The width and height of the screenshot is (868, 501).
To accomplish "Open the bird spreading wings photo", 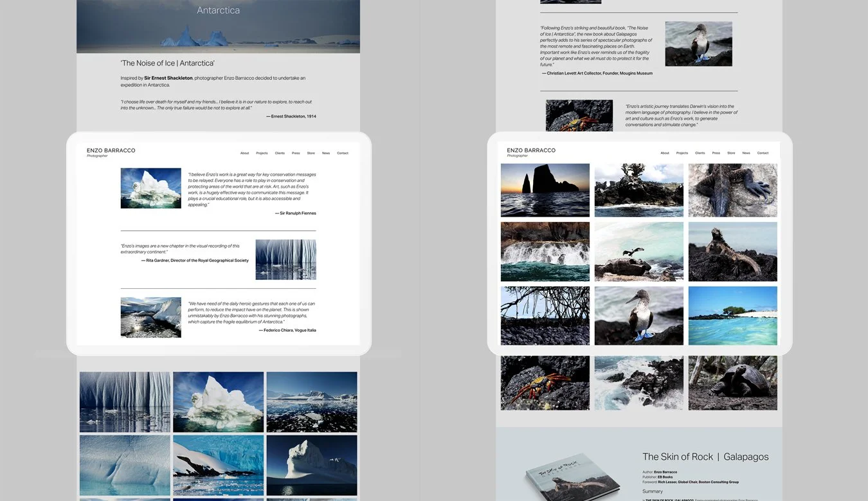I will click(x=639, y=251).
